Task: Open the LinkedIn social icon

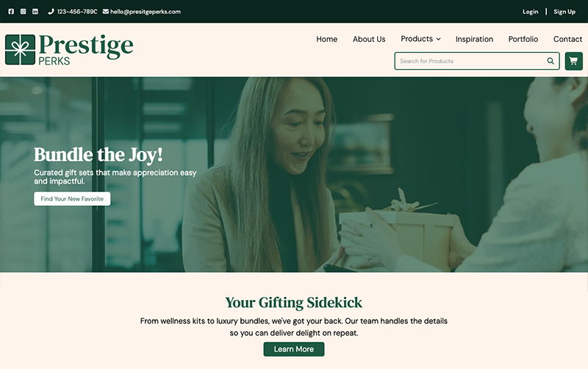Action: click(35, 12)
